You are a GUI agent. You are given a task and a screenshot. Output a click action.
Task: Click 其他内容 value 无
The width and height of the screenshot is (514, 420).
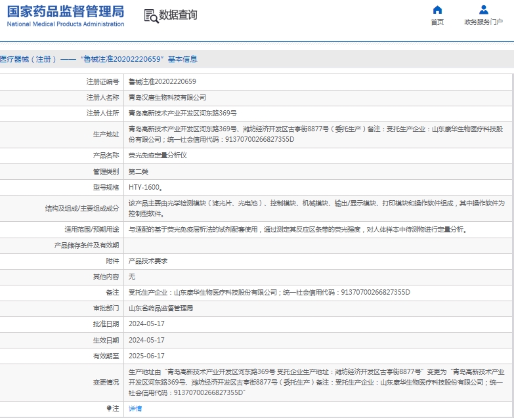[132, 277]
